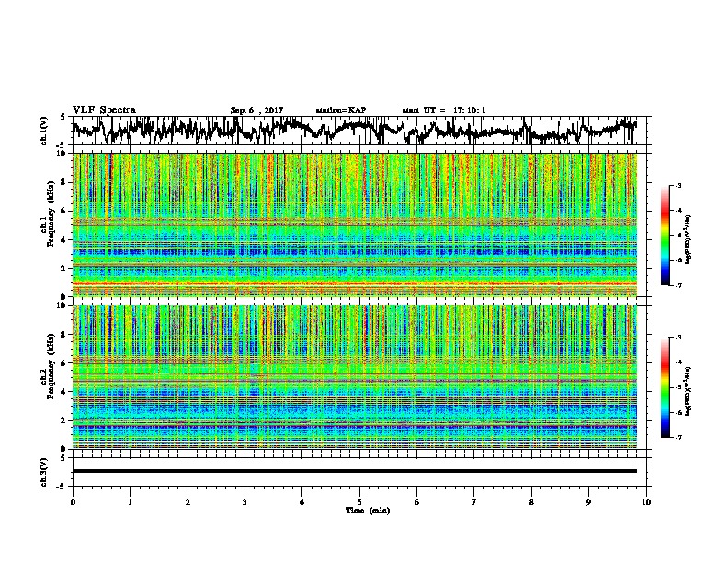Screen dimensions: 728x563
Task: Click time axis tick label "1"
Action: 130,502
